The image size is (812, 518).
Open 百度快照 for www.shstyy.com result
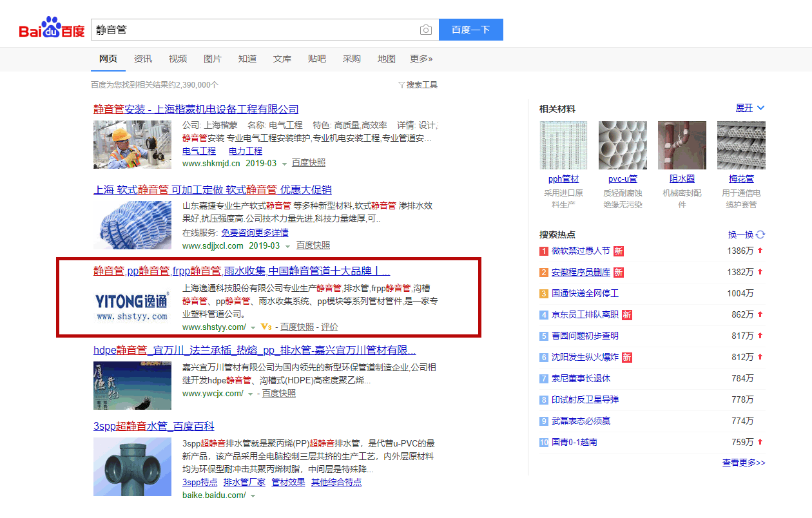point(297,327)
